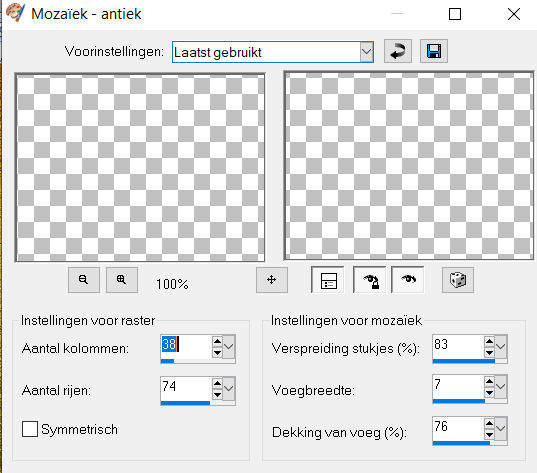This screenshot has height=473, width=537.
Task: Click the Verspreiding stukjes blue slider bar
Action: tap(463, 361)
